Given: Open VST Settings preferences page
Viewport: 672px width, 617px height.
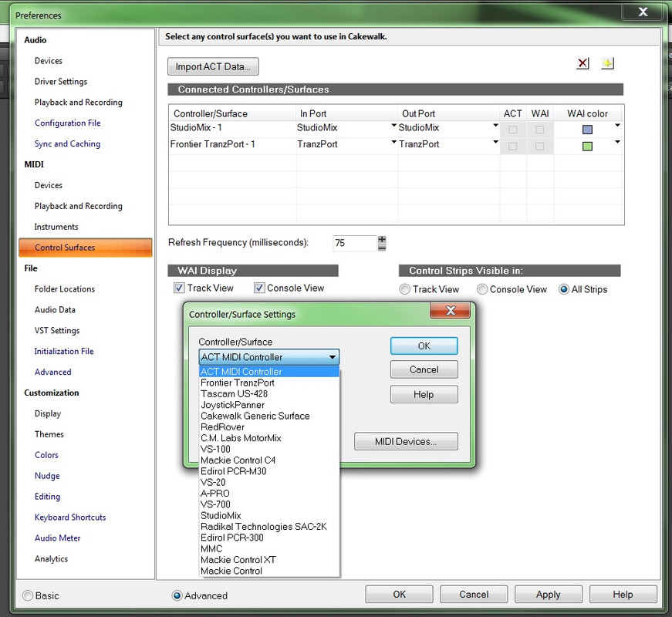Looking at the screenshot, I should pos(57,330).
